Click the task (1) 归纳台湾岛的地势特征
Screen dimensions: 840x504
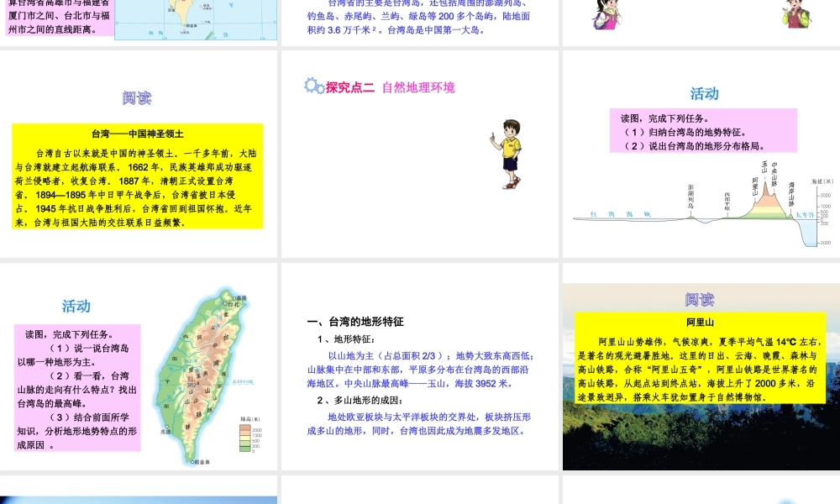684,132
